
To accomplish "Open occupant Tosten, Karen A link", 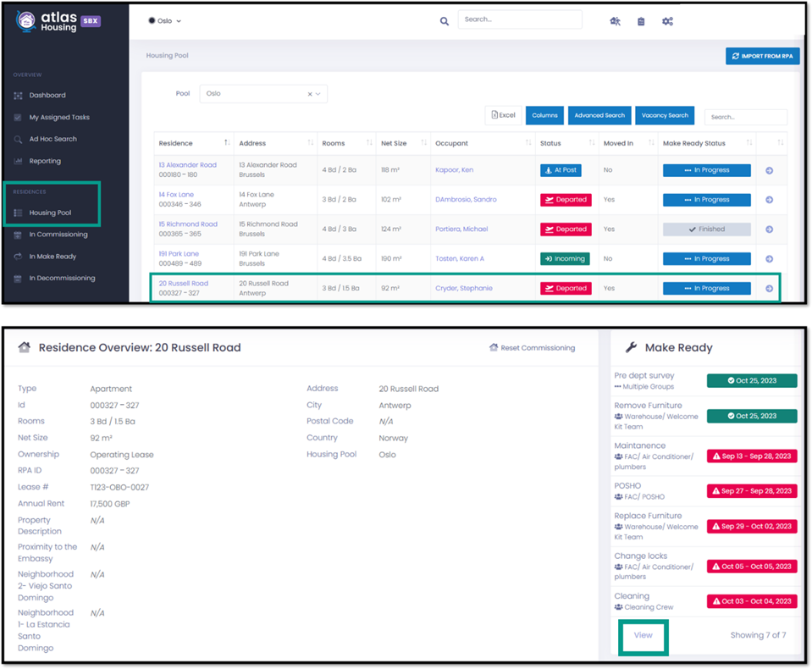I will (460, 258).
